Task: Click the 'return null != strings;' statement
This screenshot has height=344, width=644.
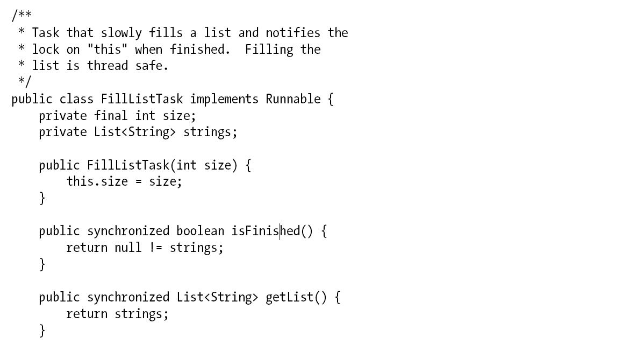Action: tap(145, 248)
